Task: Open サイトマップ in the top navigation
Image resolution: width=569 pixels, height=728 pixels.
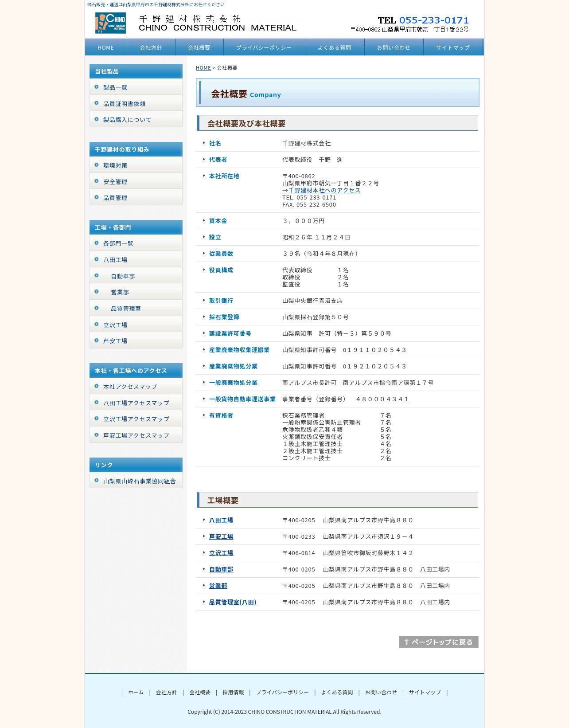Action: click(453, 47)
